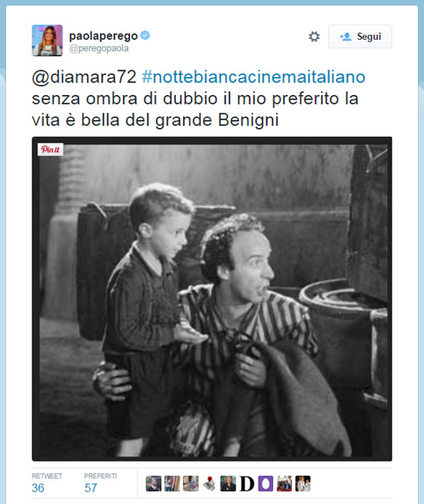Viewport: 424px width, 504px height.
Task: Open the blonde woman in black avatar
Action: 228,484
